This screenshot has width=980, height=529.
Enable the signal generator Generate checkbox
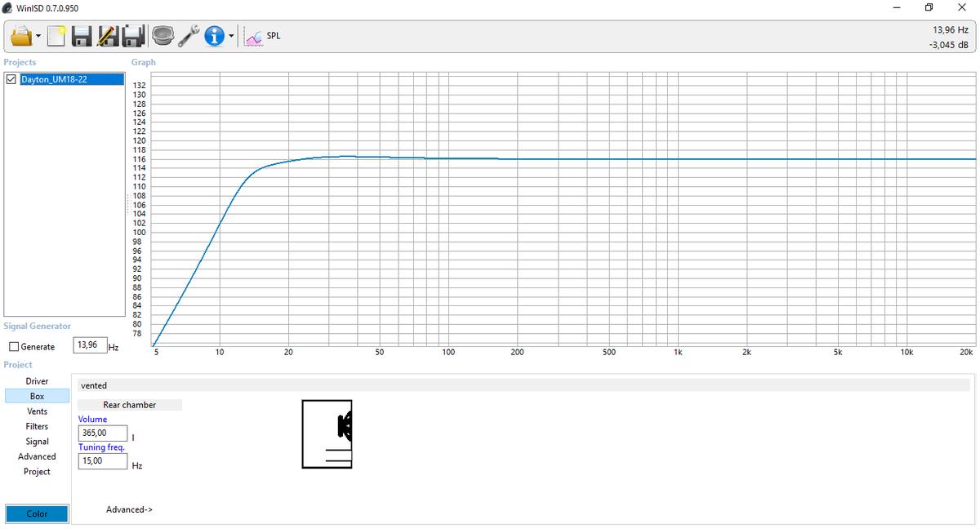coord(14,347)
